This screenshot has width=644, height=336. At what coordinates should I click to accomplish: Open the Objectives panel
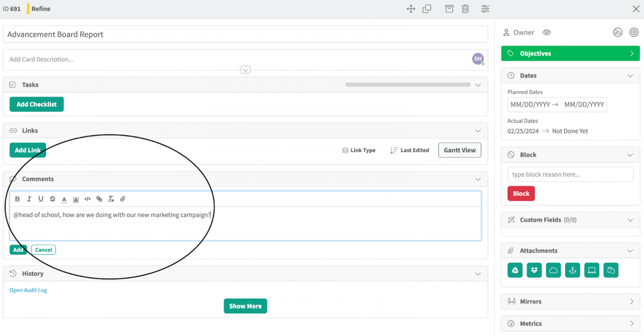570,54
